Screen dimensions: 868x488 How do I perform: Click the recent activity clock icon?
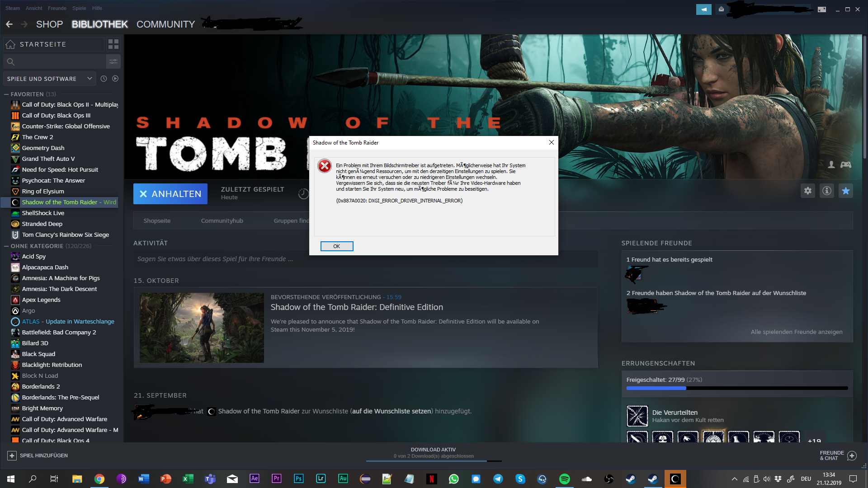pos(104,79)
